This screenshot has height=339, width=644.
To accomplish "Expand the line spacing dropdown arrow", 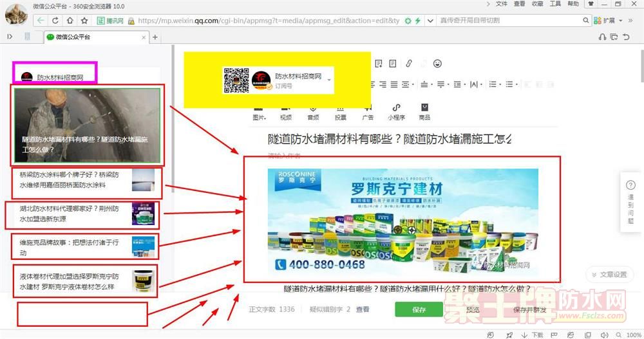I will 464,85.
